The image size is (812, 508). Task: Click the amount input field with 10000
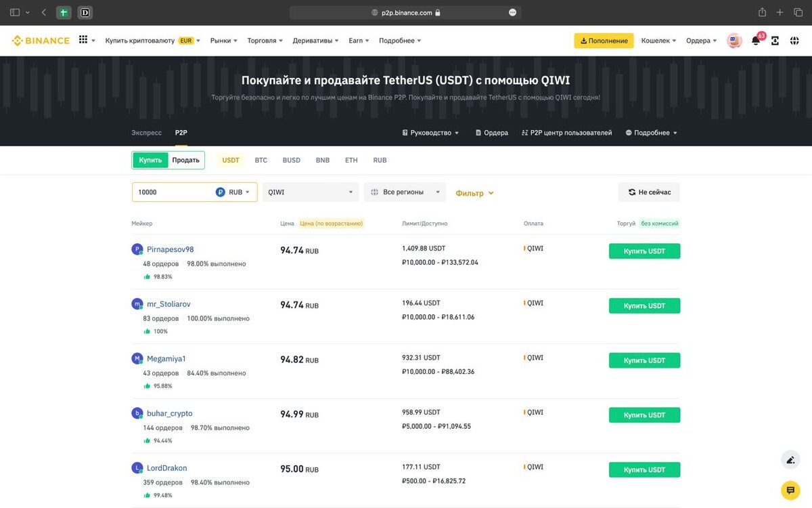173,192
